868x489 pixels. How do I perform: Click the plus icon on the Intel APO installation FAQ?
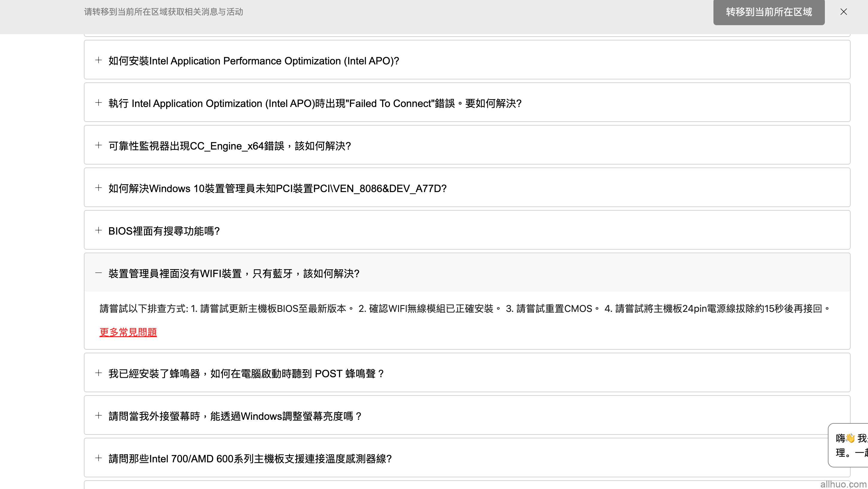(98, 60)
